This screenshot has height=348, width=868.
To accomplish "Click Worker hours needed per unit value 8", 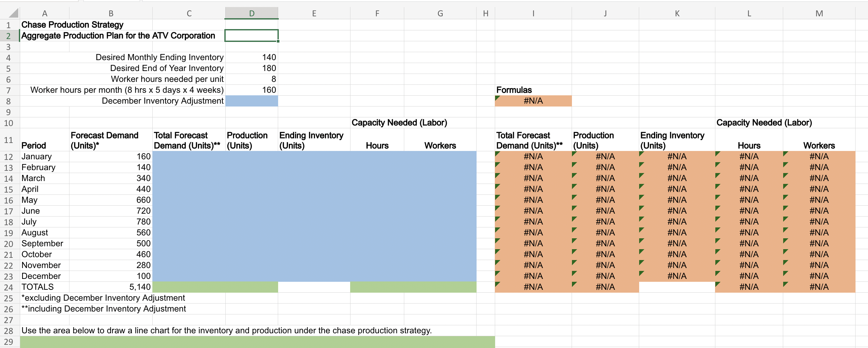I will click(x=251, y=79).
